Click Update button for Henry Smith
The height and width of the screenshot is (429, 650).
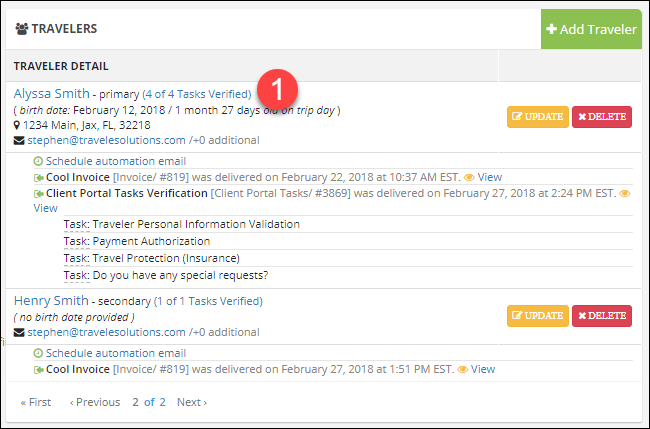537,315
